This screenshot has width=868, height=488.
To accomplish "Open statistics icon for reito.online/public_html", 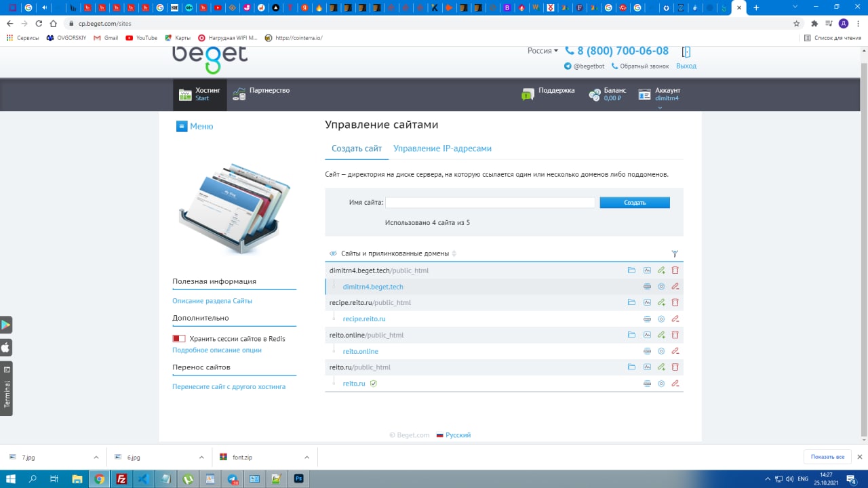I will tap(647, 335).
